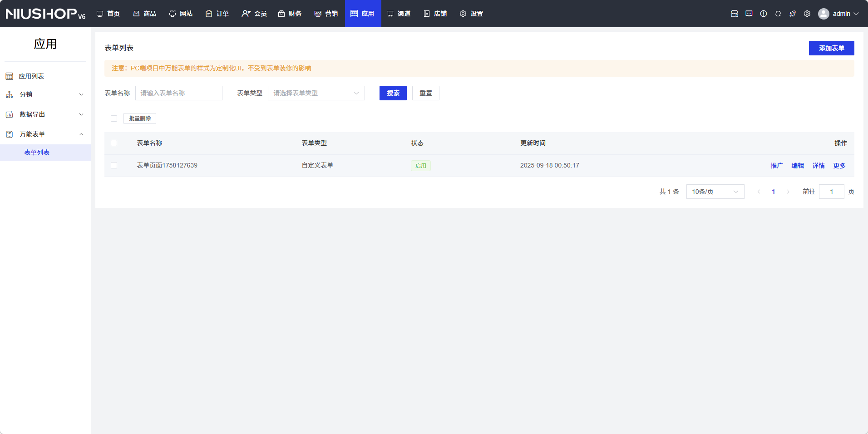Open the 营销 top navigation item
The height and width of the screenshot is (434, 868).
pyautogui.click(x=326, y=14)
